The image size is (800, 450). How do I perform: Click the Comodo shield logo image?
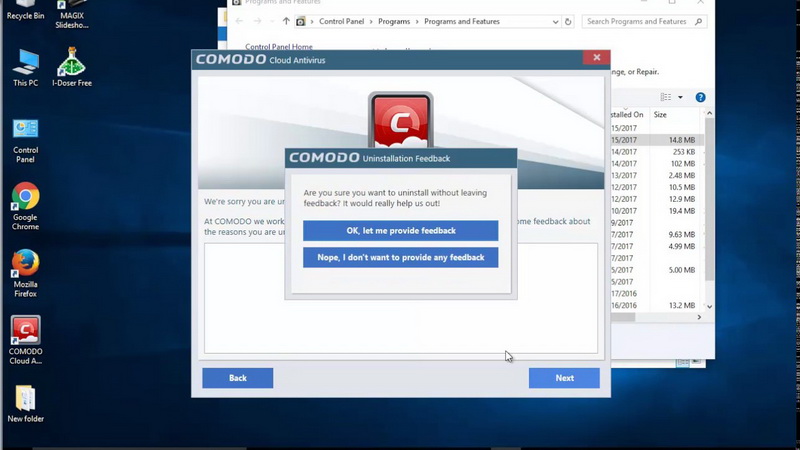coord(401,120)
